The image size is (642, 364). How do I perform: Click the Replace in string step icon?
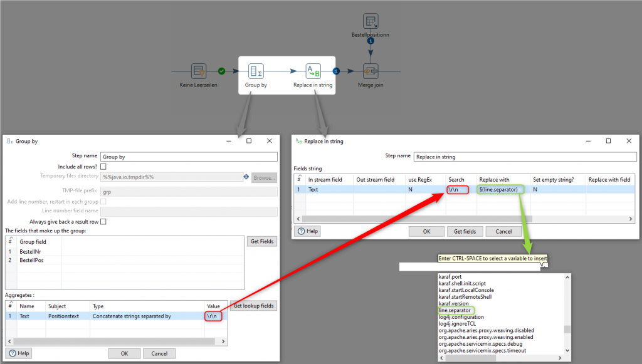313,71
